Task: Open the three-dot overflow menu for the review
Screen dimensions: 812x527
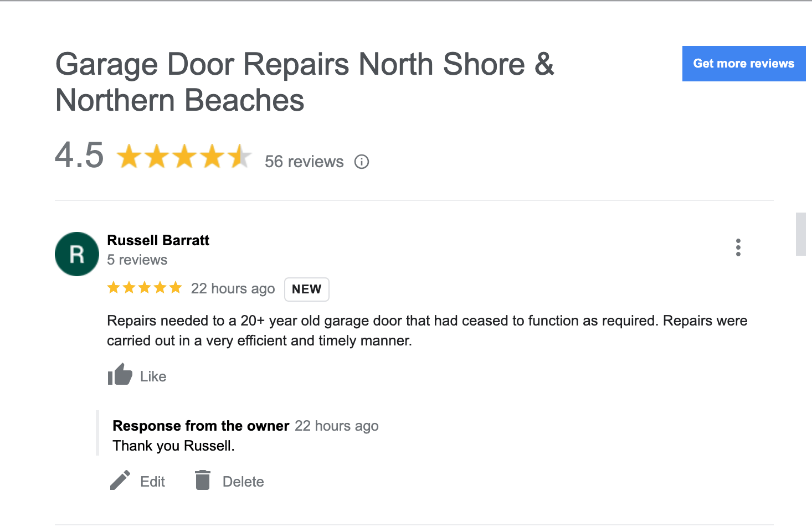Action: tap(738, 247)
